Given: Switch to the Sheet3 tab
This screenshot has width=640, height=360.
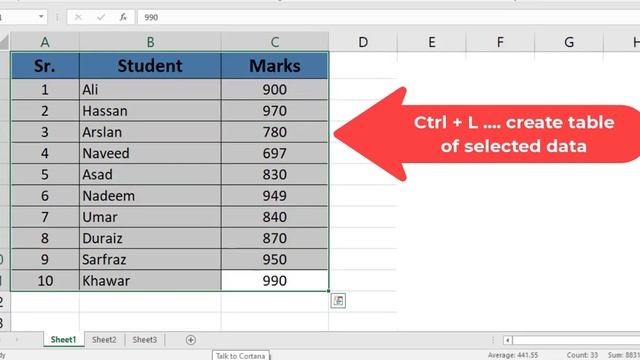Looking at the screenshot, I should click(144, 340).
